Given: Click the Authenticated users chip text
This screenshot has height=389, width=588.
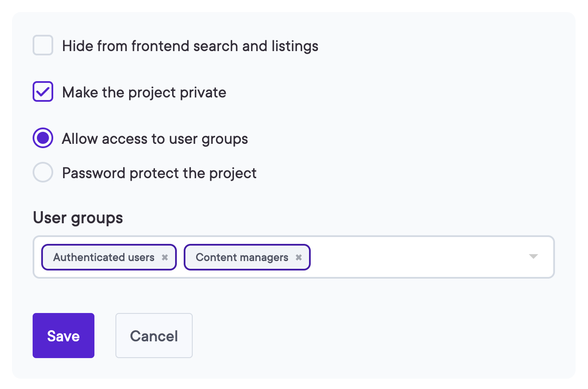Looking at the screenshot, I should [x=103, y=258].
